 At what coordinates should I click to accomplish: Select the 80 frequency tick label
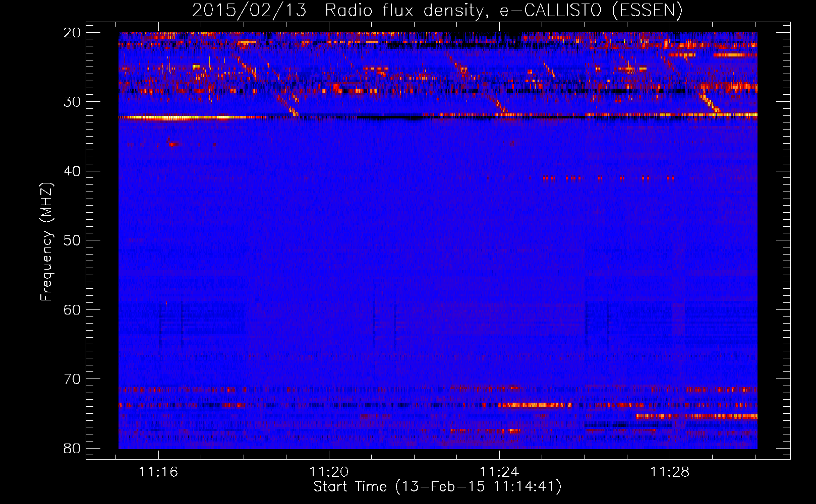[72, 448]
